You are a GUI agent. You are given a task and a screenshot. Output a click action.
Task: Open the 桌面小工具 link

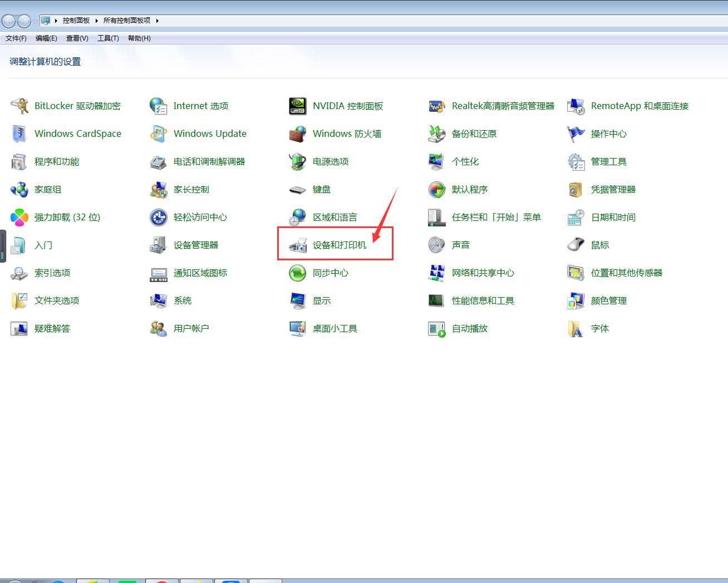(x=335, y=328)
